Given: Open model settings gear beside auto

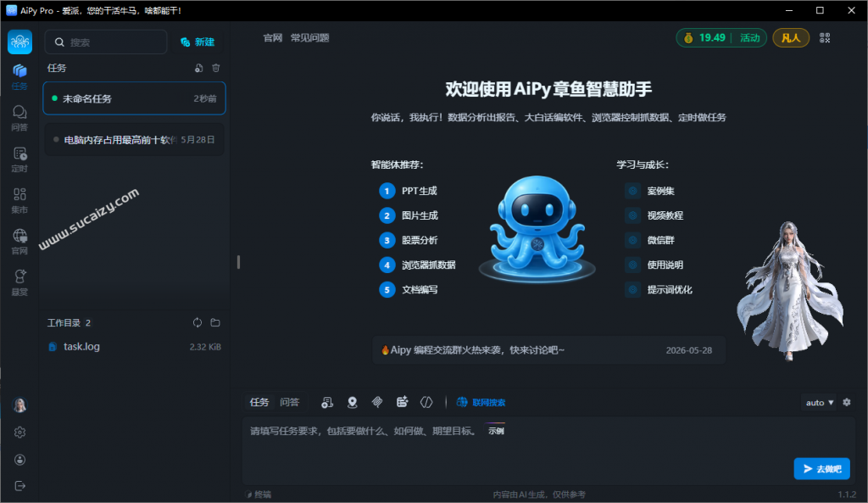Looking at the screenshot, I should (x=847, y=402).
